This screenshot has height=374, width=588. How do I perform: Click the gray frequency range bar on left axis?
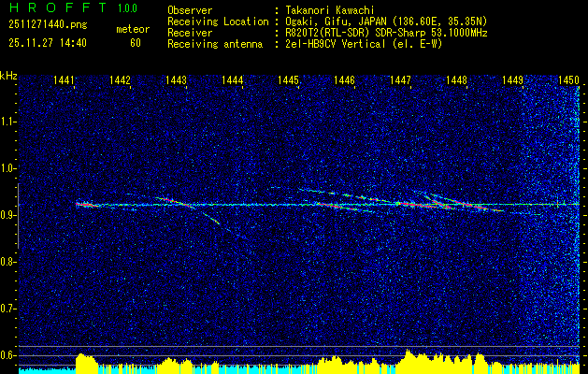18,216
